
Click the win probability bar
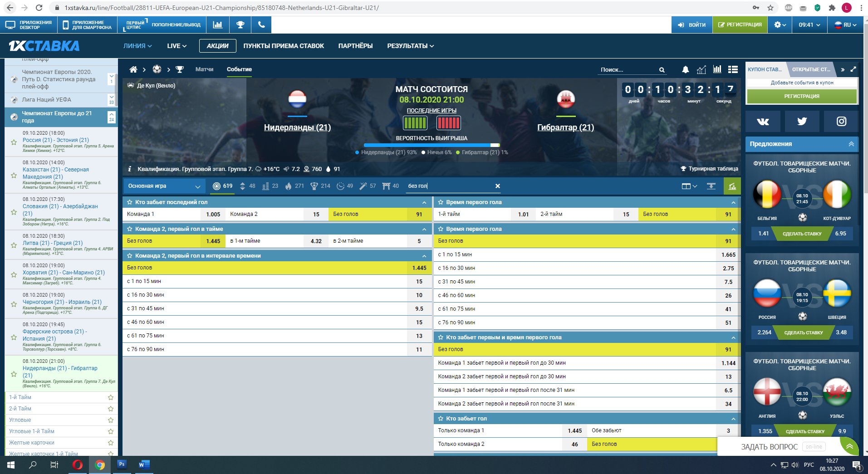pyautogui.click(x=432, y=145)
